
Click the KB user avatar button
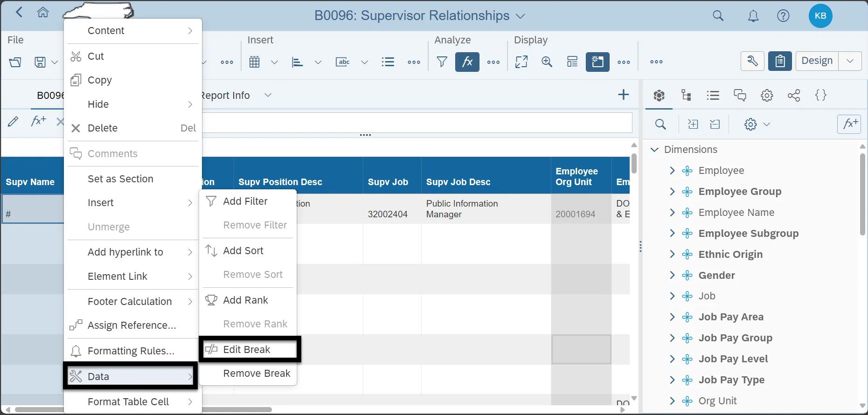[x=820, y=16]
